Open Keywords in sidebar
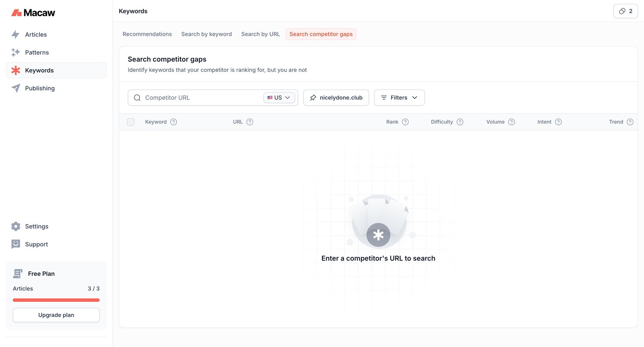The height and width of the screenshot is (347, 644). pyautogui.click(x=56, y=70)
